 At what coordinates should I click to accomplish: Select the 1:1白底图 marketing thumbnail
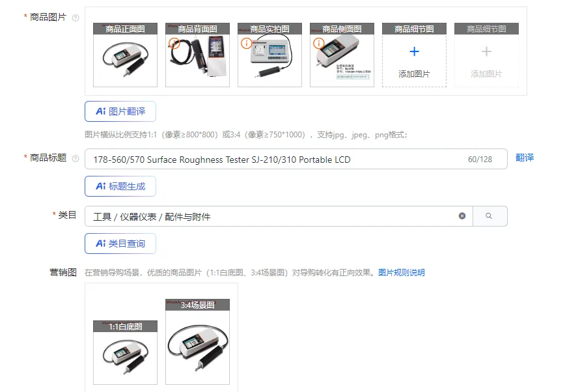pos(126,352)
